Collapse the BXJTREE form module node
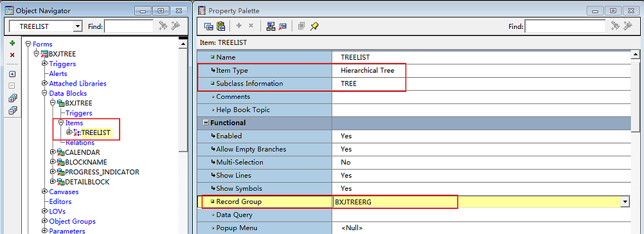644x234 pixels. coord(37,54)
